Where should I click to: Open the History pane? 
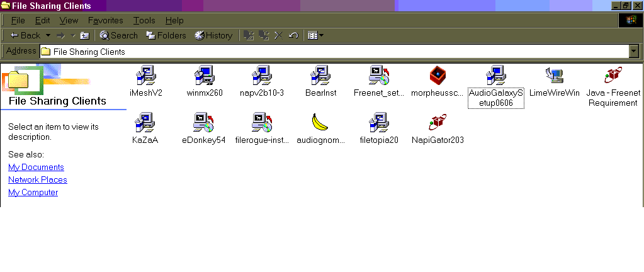(213, 35)
